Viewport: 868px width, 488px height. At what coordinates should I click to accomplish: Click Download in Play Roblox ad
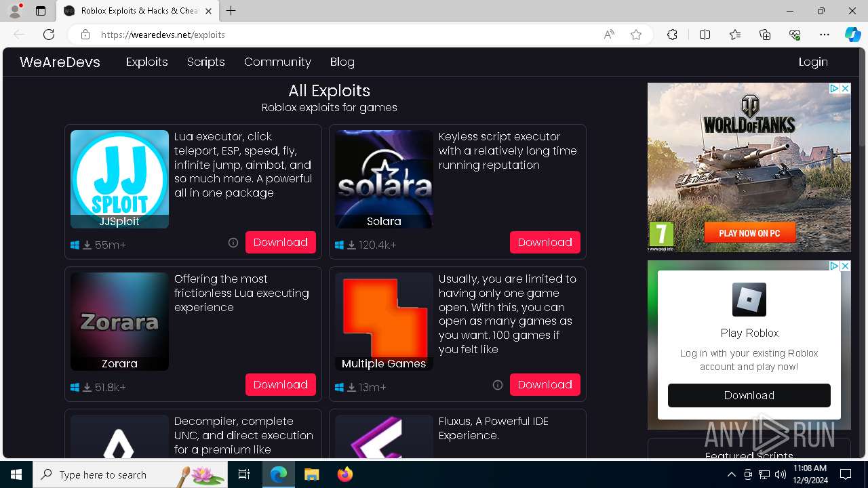749,395
